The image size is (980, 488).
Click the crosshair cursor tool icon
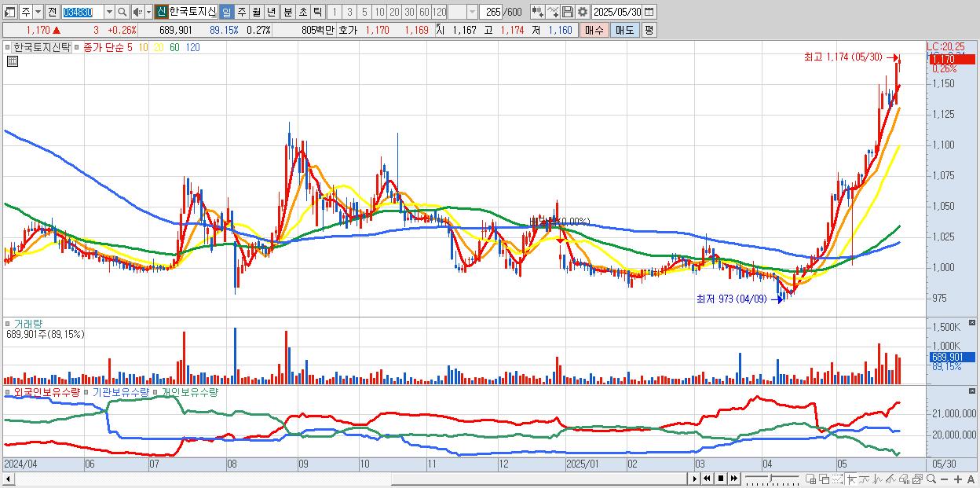(x=851, y=479)
